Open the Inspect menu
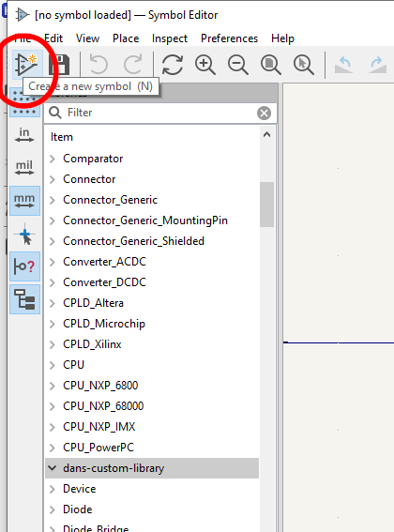The width and height of the screenshot is (394, 532). click(170, 38)
